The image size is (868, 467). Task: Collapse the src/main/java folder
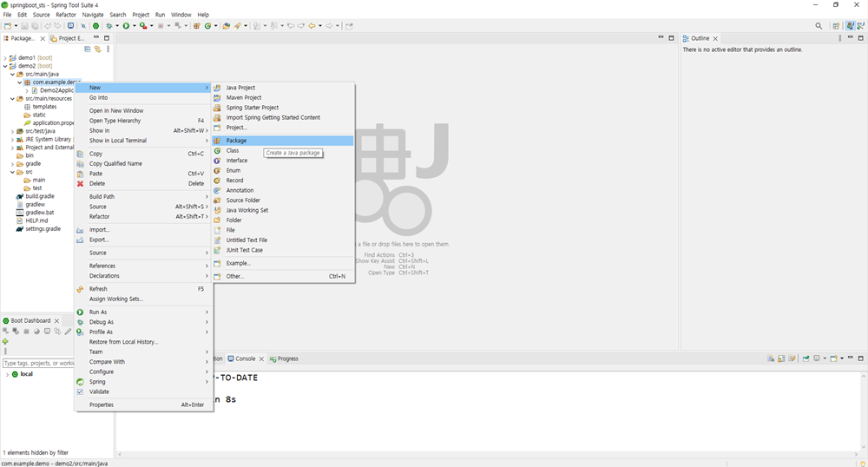13,74
